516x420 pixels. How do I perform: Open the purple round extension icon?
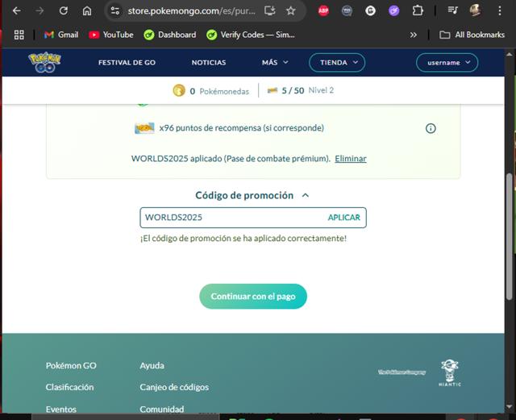tap(393, 10)
